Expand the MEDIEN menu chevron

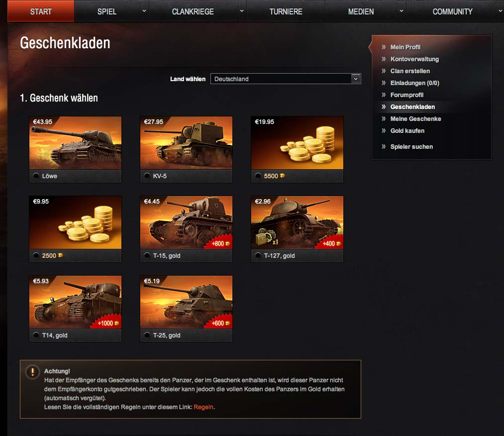401,11
